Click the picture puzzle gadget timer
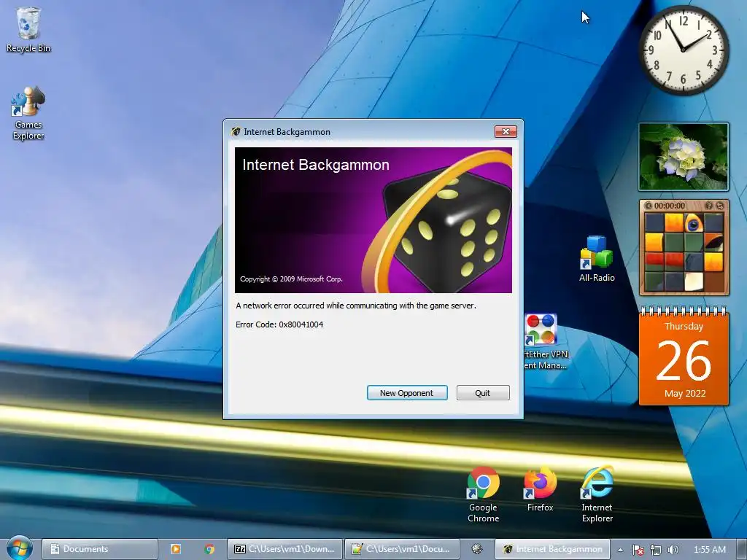747x560 pixels. point(670,206)
